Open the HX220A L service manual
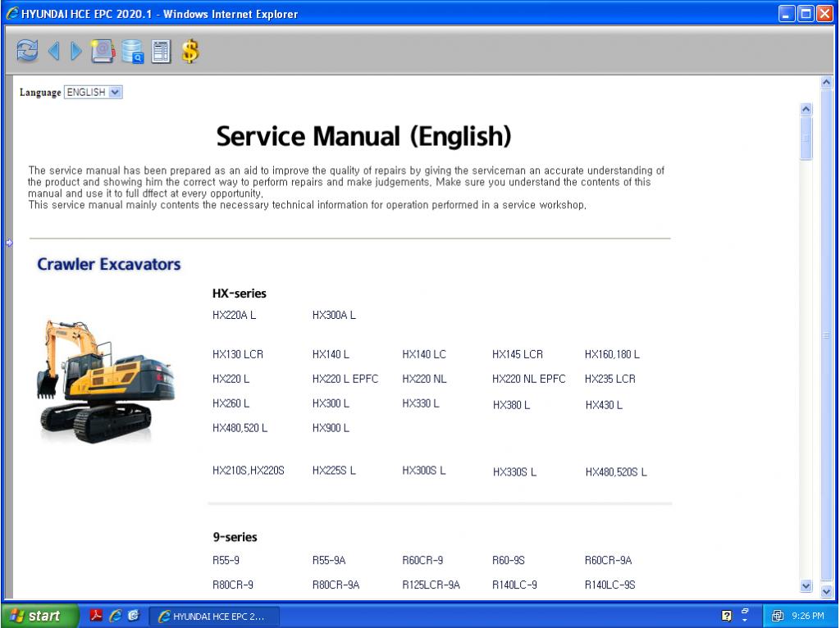This screenshot has width=840, height=628. pos(234,316)
